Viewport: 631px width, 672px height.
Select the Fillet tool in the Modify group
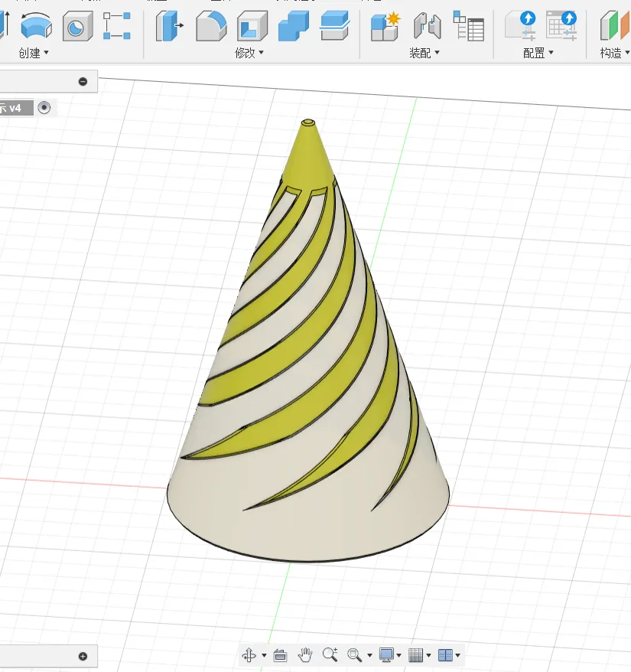[x=212, y=27]
